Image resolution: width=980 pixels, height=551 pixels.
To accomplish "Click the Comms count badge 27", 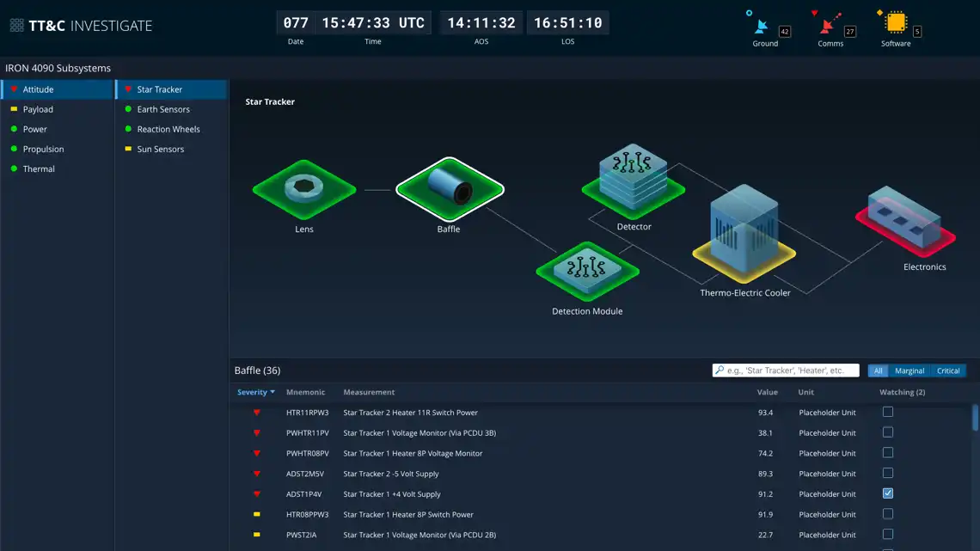I will tap(850, 31).
